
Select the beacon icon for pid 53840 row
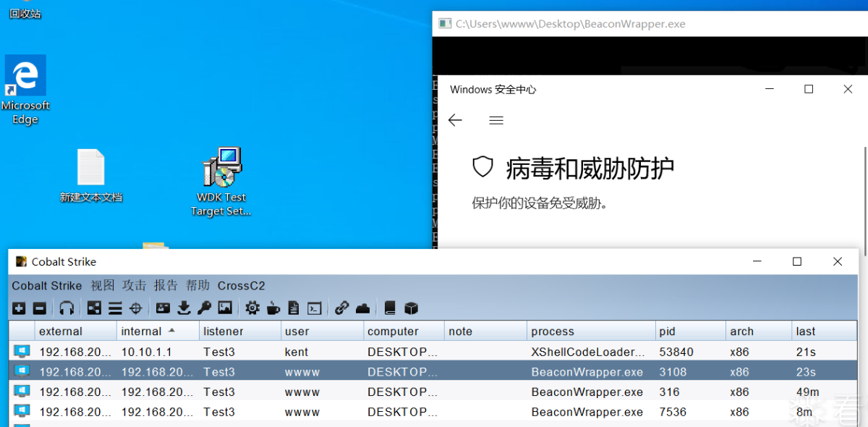click(x=22, y=352)
